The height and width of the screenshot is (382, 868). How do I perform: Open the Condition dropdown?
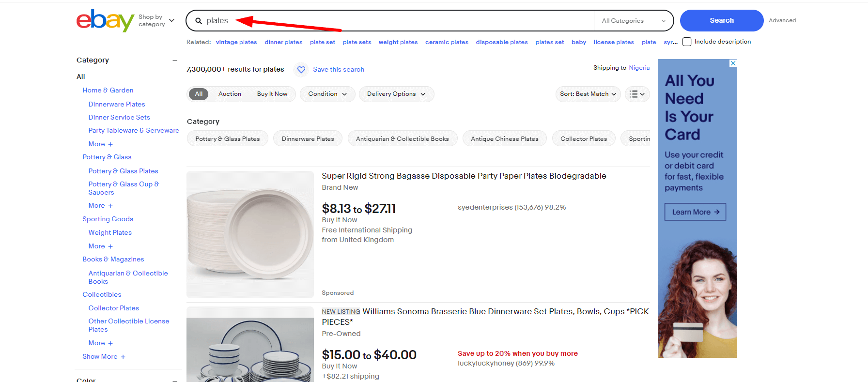coord(327,94)
